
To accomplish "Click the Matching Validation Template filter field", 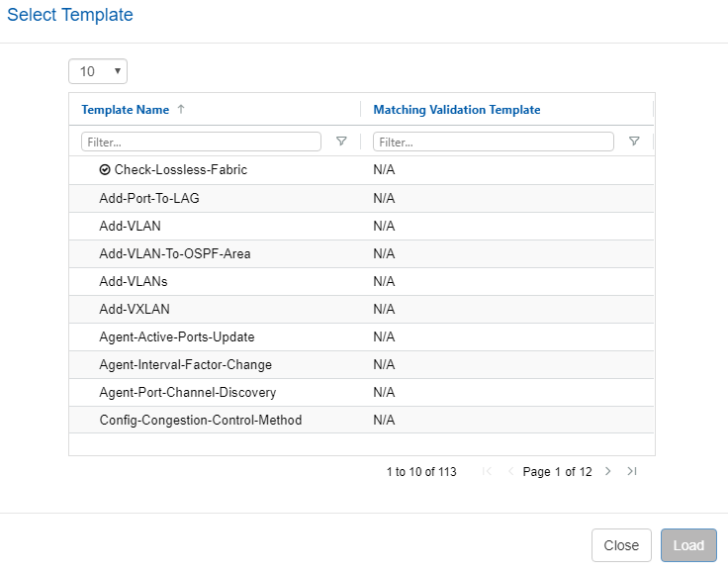I will 493,142.
